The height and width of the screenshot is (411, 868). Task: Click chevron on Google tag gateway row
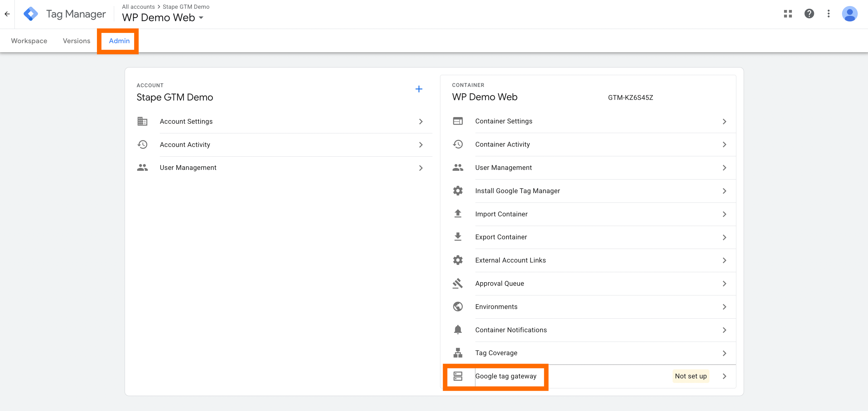click(x=724, y=376)
